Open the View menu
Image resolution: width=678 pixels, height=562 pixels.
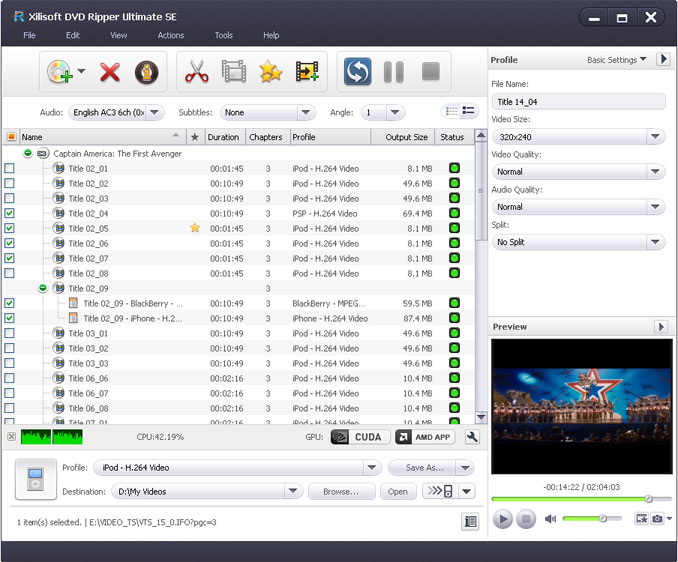(118, 35)
